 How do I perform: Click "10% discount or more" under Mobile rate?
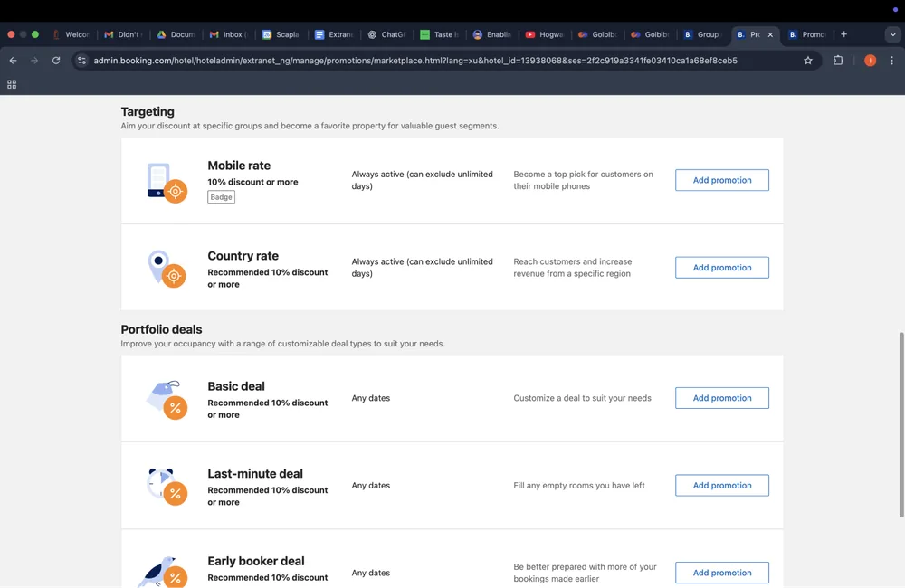click(252, 182)
